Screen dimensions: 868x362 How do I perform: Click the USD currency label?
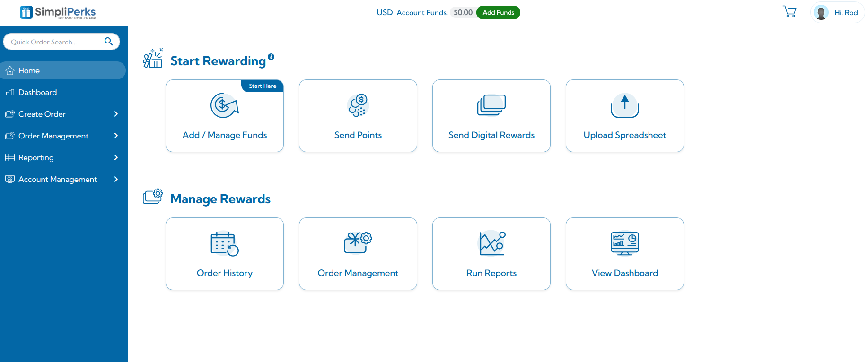pyautogui.click(x=385, y=13)
